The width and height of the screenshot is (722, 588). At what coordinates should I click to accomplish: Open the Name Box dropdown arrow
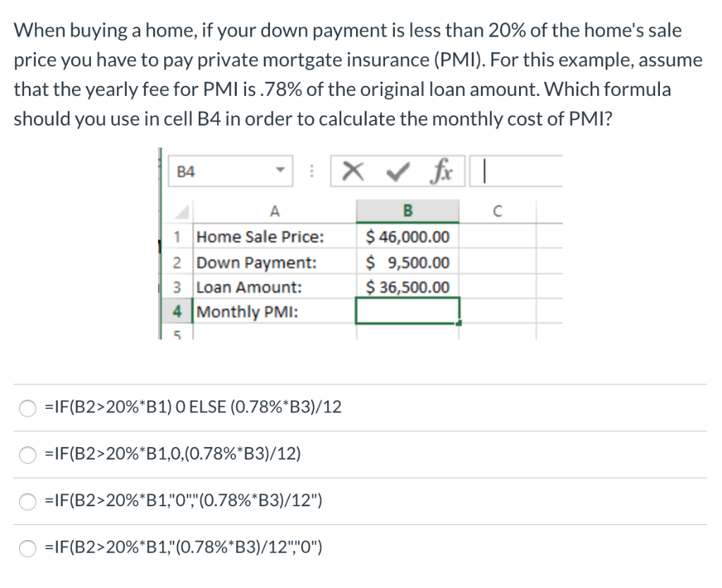click(280, 169)
